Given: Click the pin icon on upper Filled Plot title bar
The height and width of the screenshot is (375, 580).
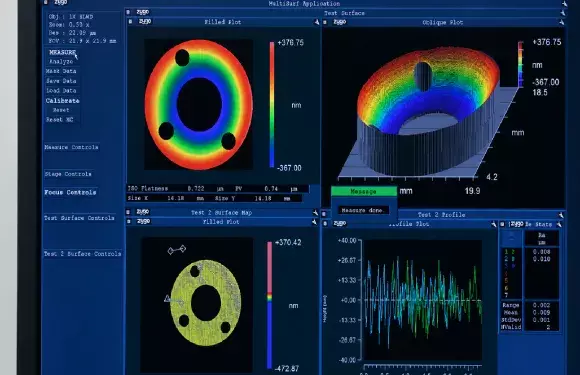Looking at the screenshot, I should coord(317,22).
